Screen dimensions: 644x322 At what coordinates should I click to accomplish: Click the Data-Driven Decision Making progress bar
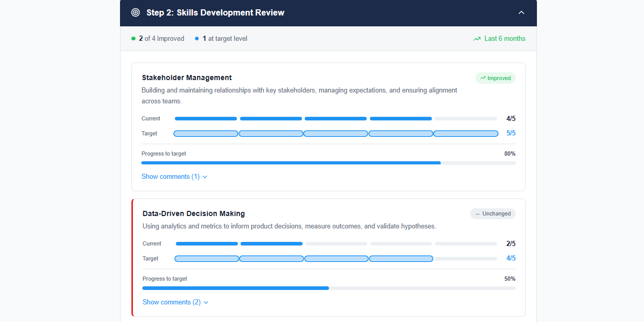[x=328, y=288]
